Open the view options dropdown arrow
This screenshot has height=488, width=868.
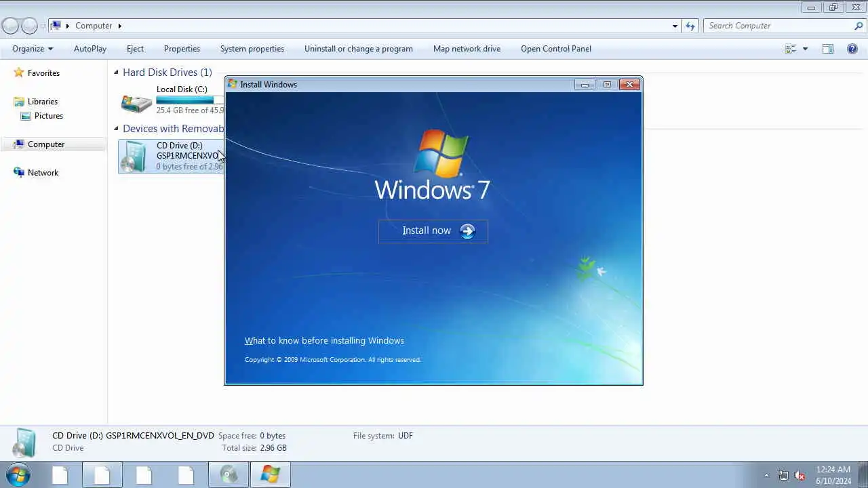coord(805,49)
